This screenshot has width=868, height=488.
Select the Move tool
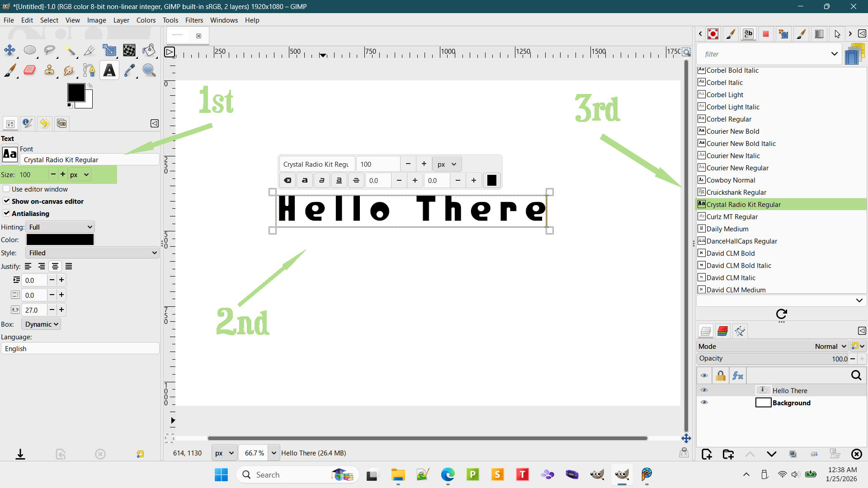coord(10,50)
